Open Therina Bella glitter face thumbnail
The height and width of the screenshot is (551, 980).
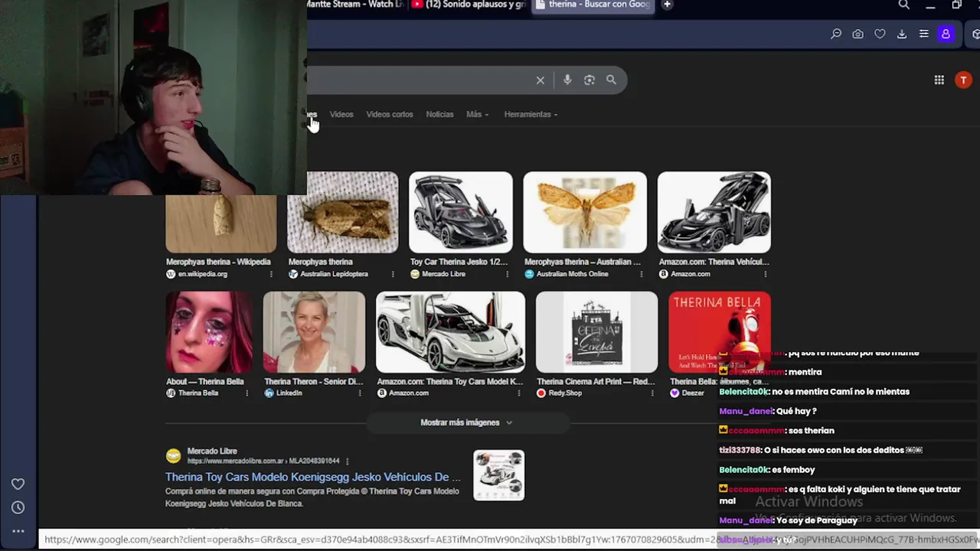tap(209, 331)
